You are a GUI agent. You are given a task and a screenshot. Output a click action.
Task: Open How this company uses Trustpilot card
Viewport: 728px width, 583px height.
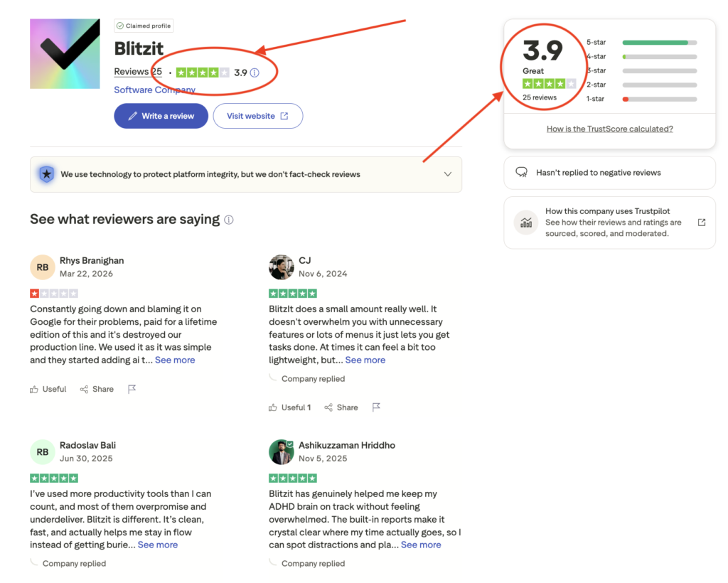[x=609, y=223]
